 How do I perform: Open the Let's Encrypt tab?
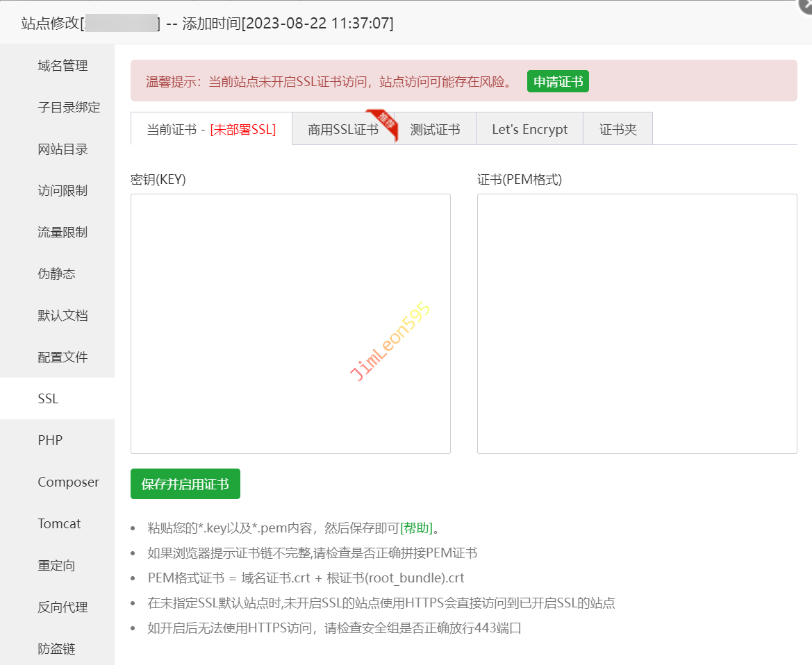(x=529, y=130)
